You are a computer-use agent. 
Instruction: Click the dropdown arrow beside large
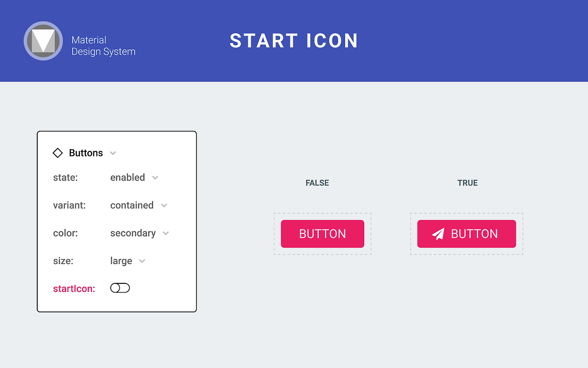pyautogui.click(x=142, y=261)
